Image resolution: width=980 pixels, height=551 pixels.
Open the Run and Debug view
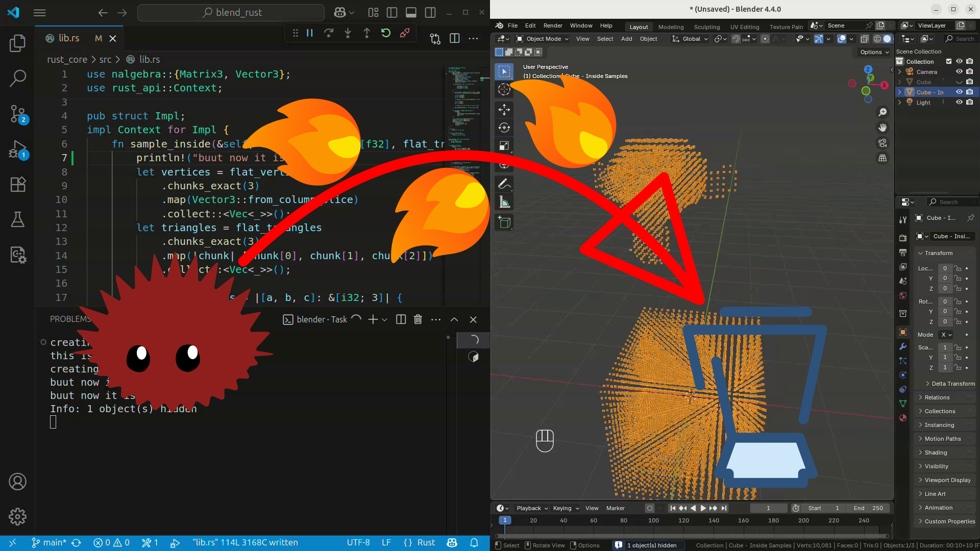pyautogui.click(x=18, y=149)
